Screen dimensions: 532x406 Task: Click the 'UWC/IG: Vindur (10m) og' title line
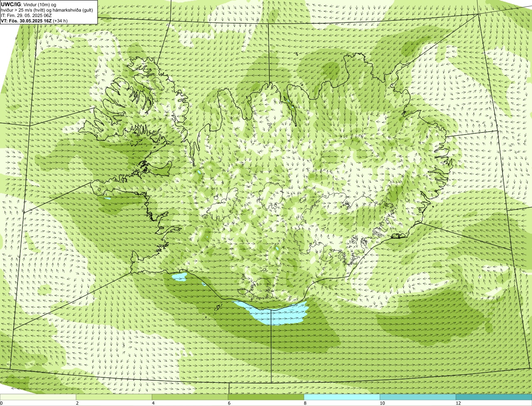(29, 5)
